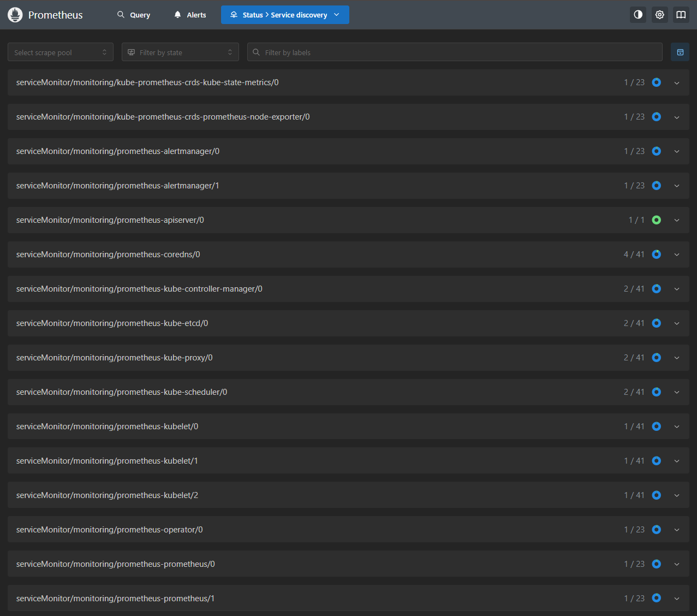Click ring indicator for prometheus-node-exporter/0 pool
The width and height of the screenshot is (697, 616).
coord(657,117)
